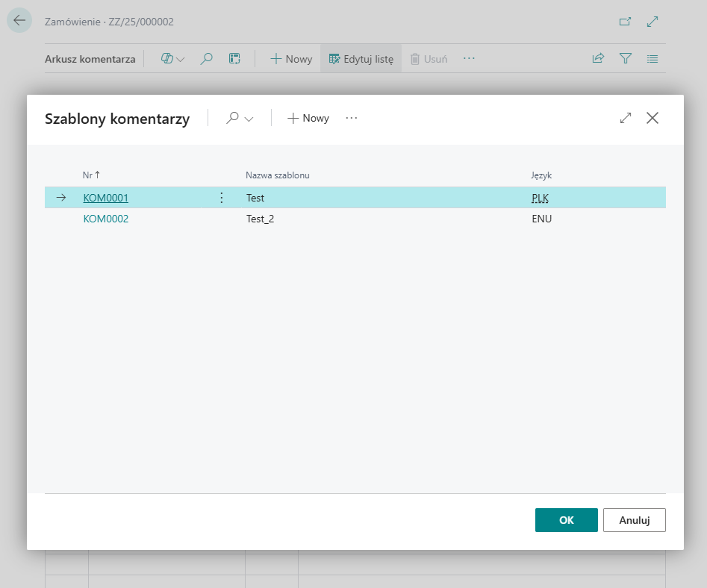The height and width of the screenshot is (588, 707).
Task: Click the row options dots for KOM0001
Action: pos(221,198)
